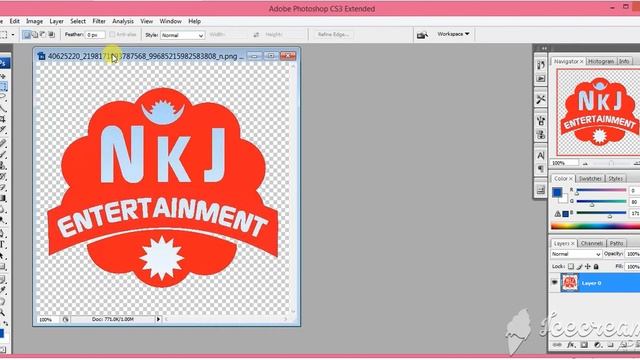Open the Help menu
The width and height of the screenshot is (640, 360).
(194, 21)
